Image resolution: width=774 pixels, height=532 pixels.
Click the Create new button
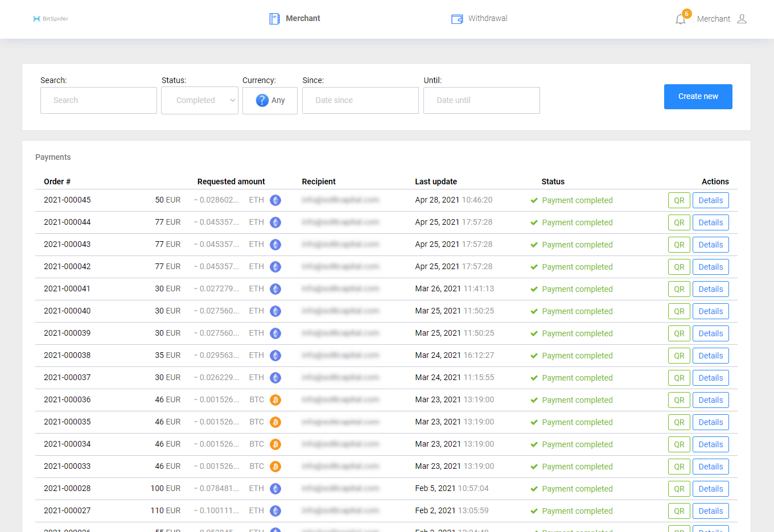698,97
